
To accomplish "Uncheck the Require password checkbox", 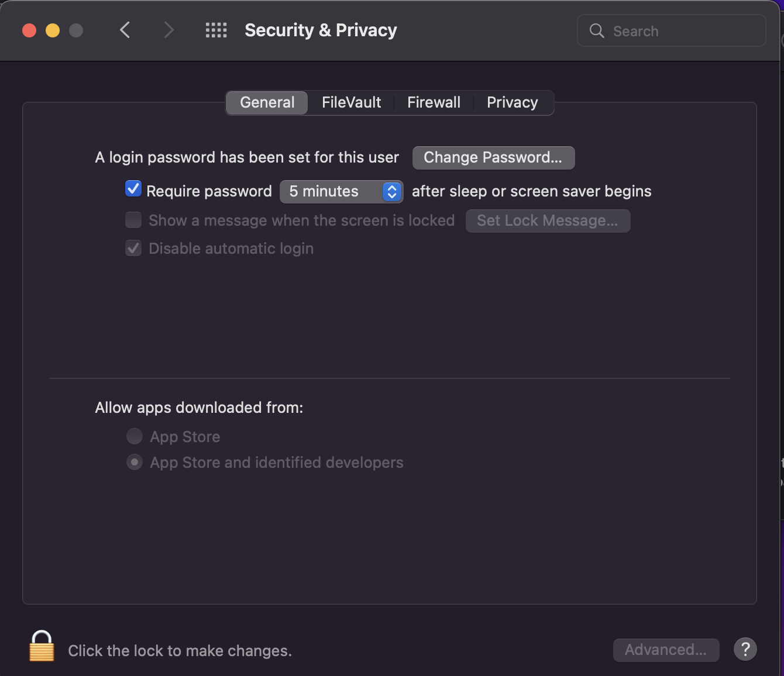I will [133, 189].
